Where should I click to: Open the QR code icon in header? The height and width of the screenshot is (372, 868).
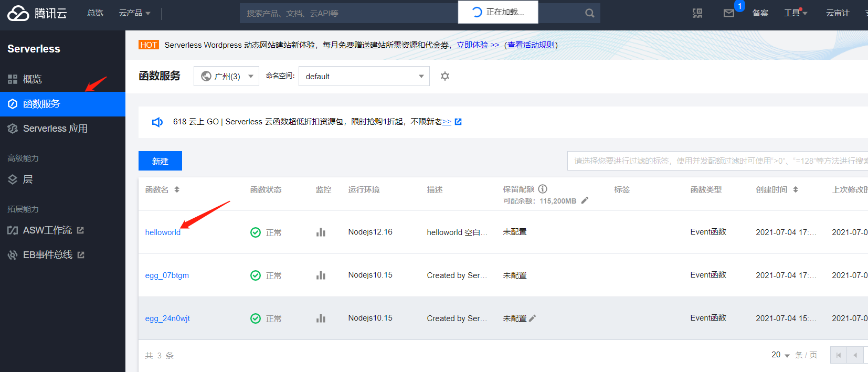click(x=697, y=13)
